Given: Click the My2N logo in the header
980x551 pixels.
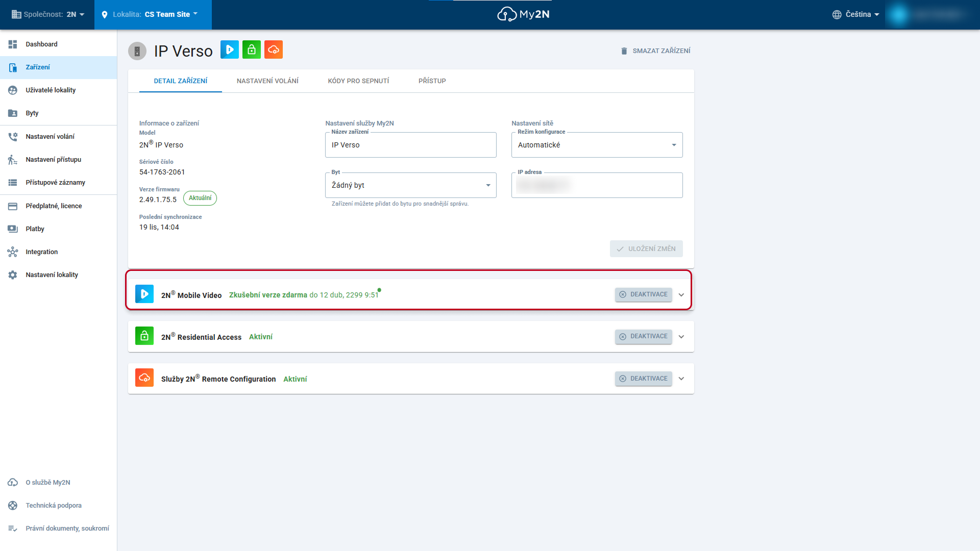Looking at the screenshot, I should pyautogui.click(x=523, y=14).
